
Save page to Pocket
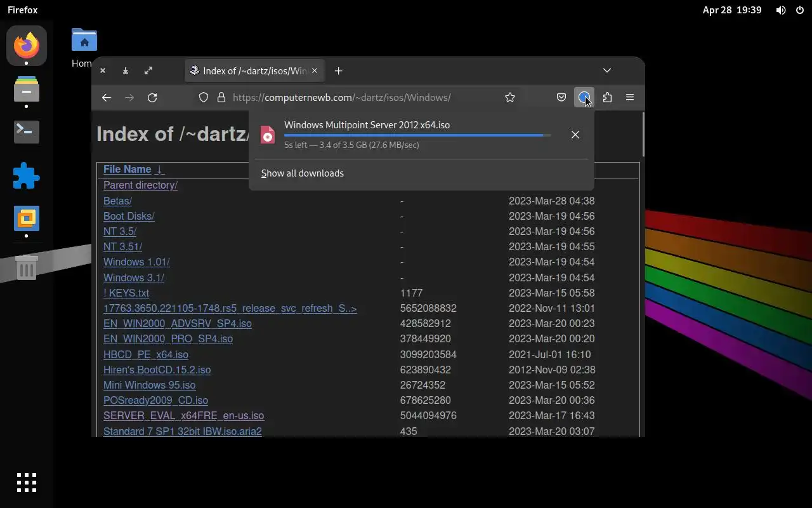561,97
